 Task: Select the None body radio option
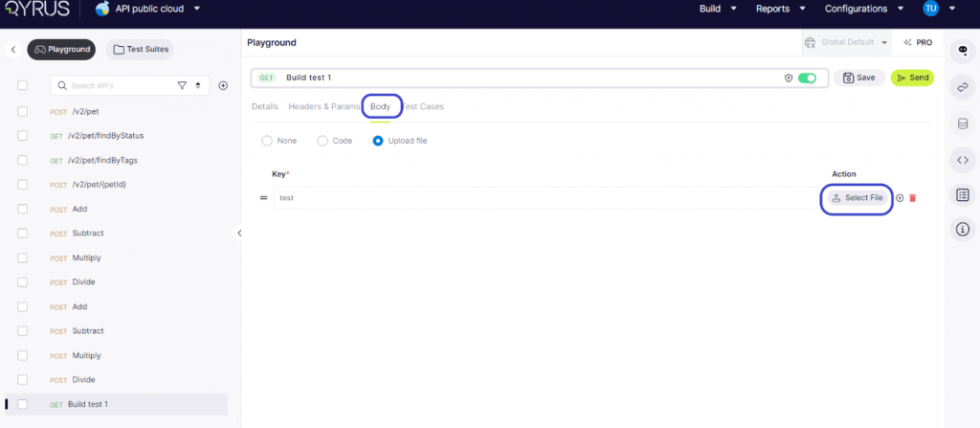click(267, 141)
